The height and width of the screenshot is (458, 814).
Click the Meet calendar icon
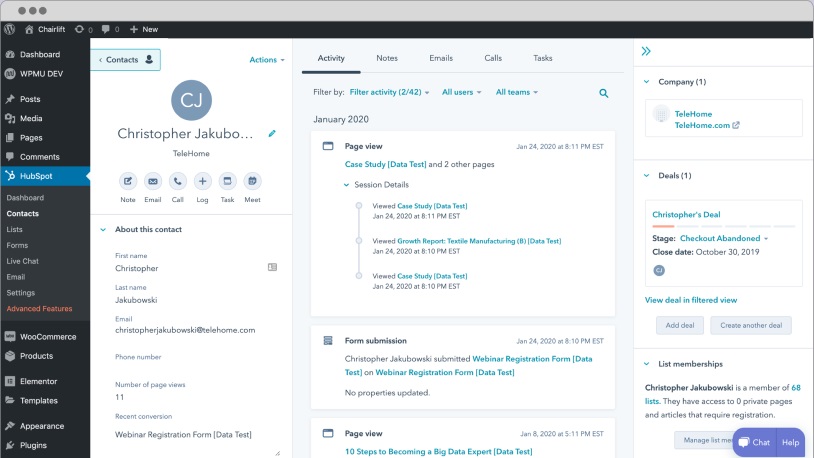252,181
